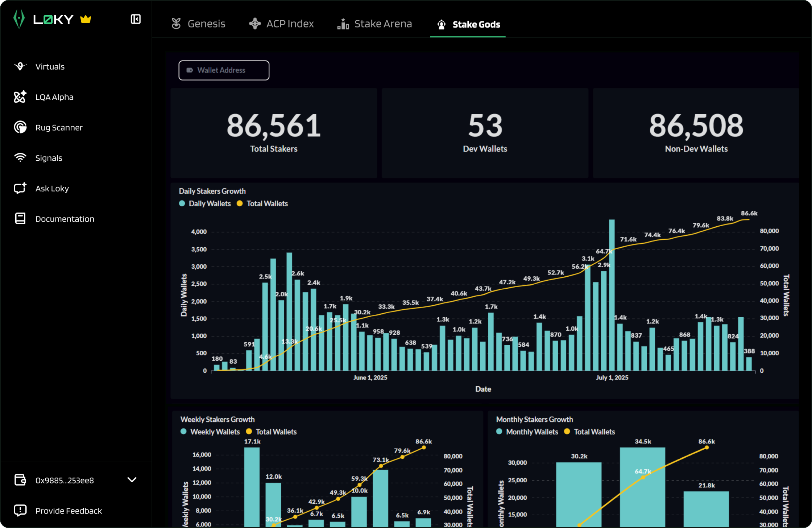Click the LOKY wordmark text
Viewport: 812px width, 528px height.
click(53, 19)
